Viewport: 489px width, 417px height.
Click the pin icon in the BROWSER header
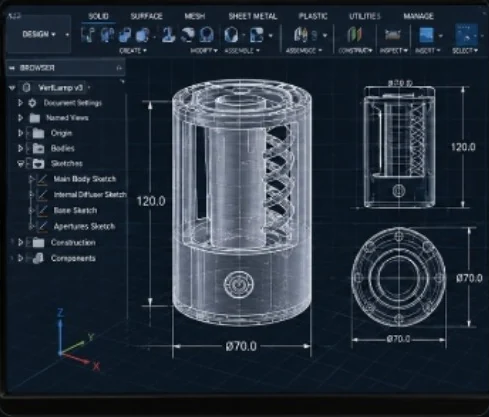[119, 68]
